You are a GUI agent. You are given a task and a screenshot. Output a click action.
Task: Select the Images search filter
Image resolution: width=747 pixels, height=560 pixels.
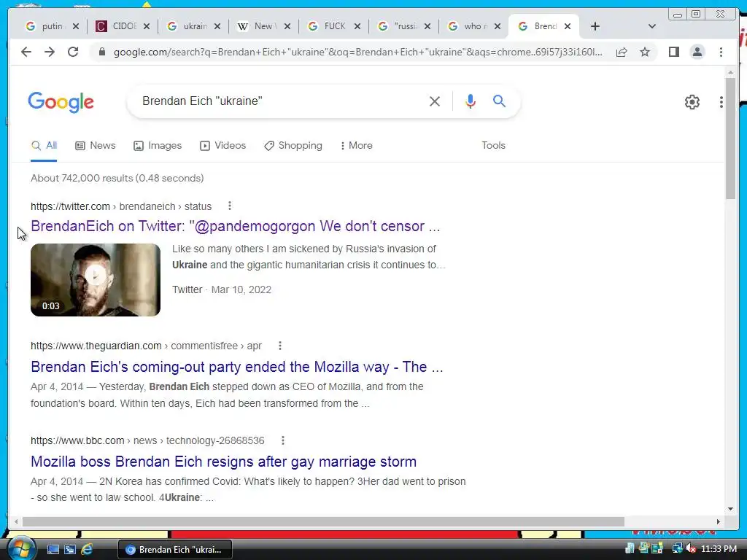(158, 145)
